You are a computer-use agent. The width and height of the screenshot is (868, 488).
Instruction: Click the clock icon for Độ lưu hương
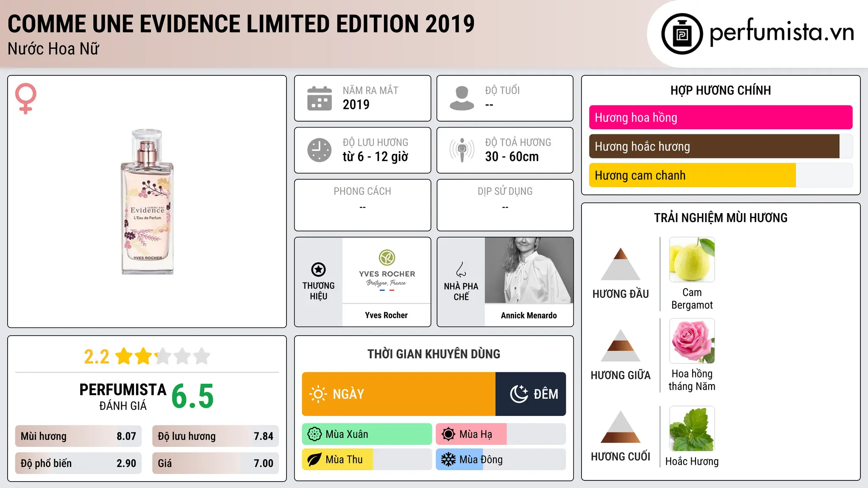click(x=320, y=150)
